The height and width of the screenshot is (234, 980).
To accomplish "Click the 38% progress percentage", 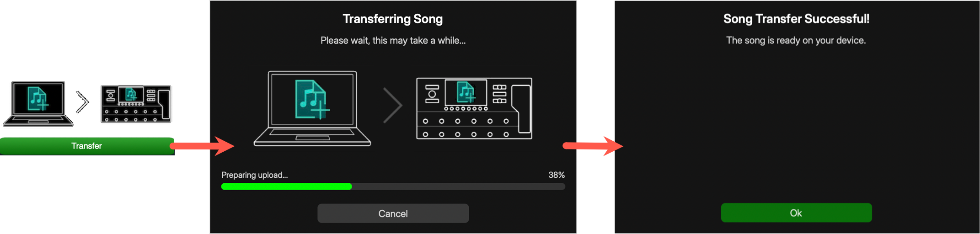I will (556, 175).
